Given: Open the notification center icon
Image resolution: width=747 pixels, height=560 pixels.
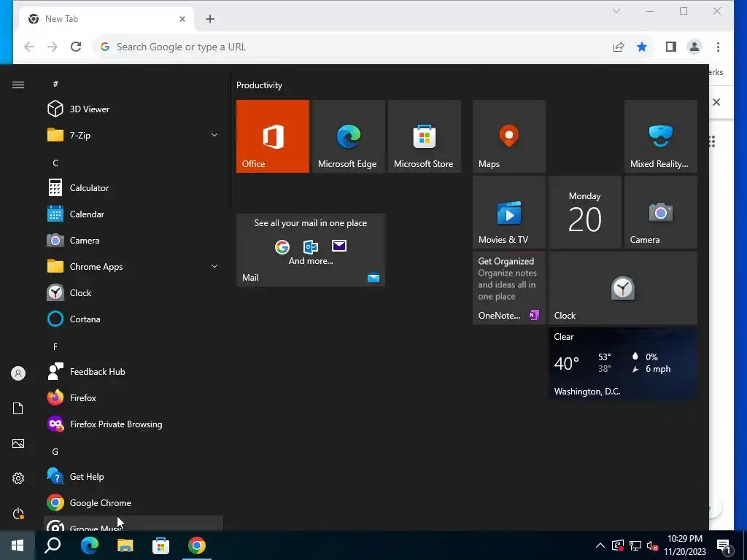Looking at the screenshot, I should (x=724, y=545).
